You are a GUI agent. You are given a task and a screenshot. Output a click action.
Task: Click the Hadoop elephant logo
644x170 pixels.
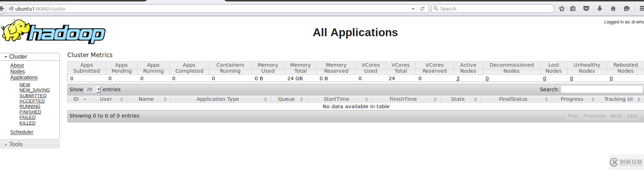53,32
